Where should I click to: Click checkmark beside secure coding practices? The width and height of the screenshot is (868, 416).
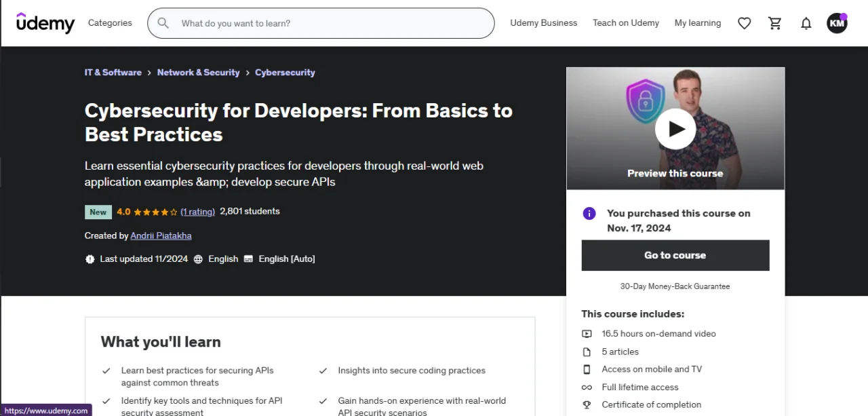point(323,371)
